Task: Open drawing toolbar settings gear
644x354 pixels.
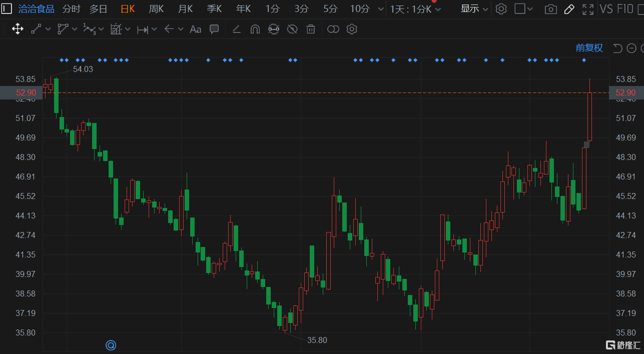Action: pos(352,29)
